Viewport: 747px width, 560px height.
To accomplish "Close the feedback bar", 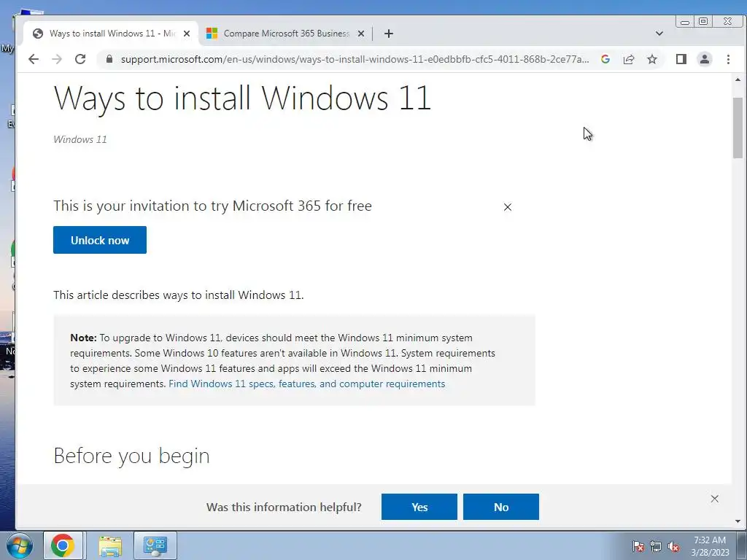I will (x=715, y=499).
